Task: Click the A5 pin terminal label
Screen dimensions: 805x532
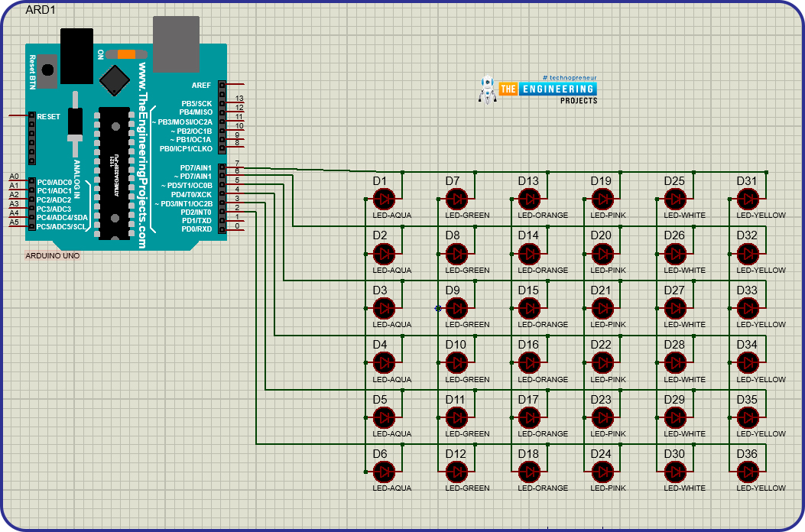Action: click(14, 222)
